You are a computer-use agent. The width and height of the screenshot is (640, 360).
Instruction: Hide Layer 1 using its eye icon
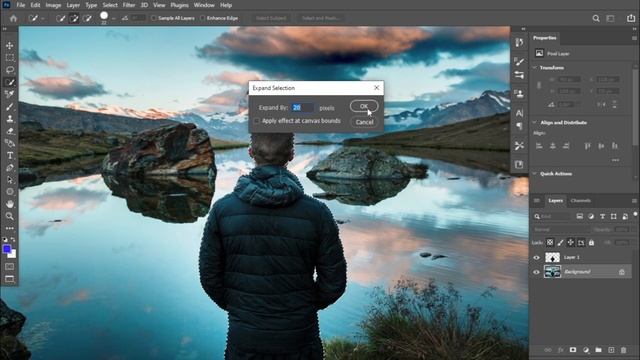(x=536, y=258)
